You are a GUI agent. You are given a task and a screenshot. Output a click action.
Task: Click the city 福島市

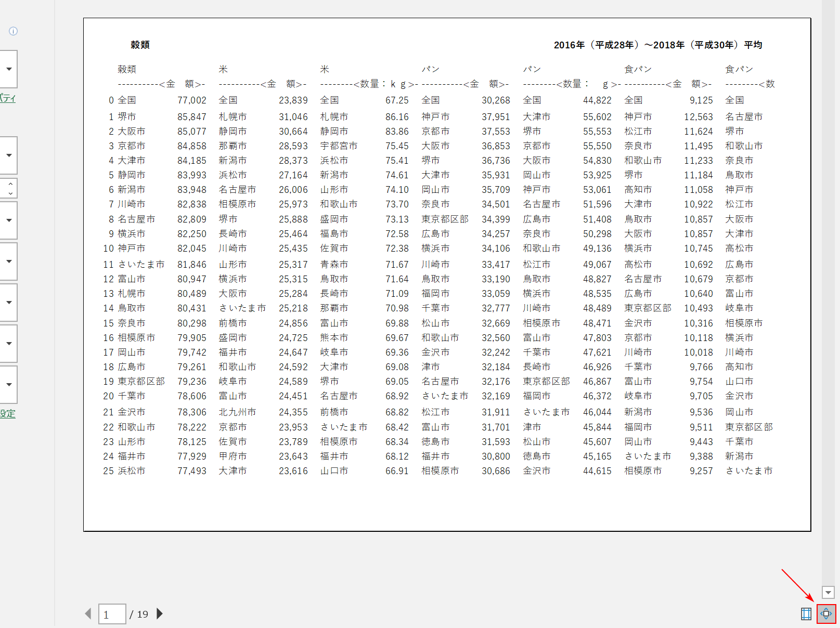pyautogui.click(x=334, y=234)
